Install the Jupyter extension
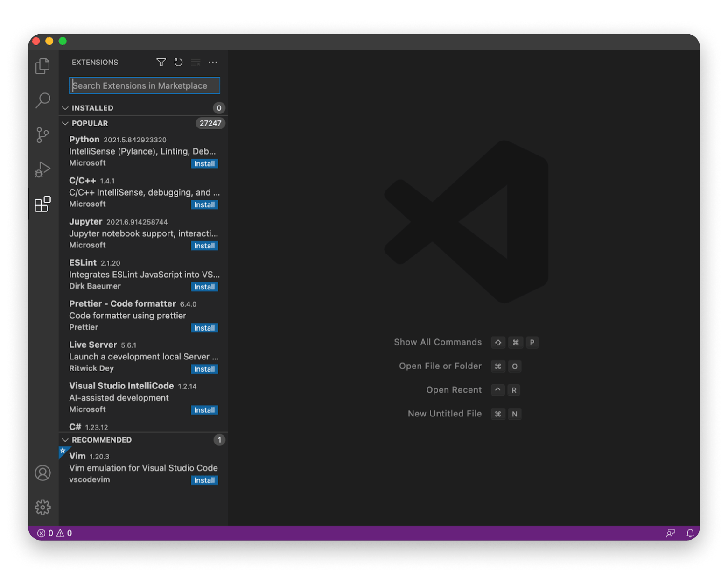 pos(204,246)
